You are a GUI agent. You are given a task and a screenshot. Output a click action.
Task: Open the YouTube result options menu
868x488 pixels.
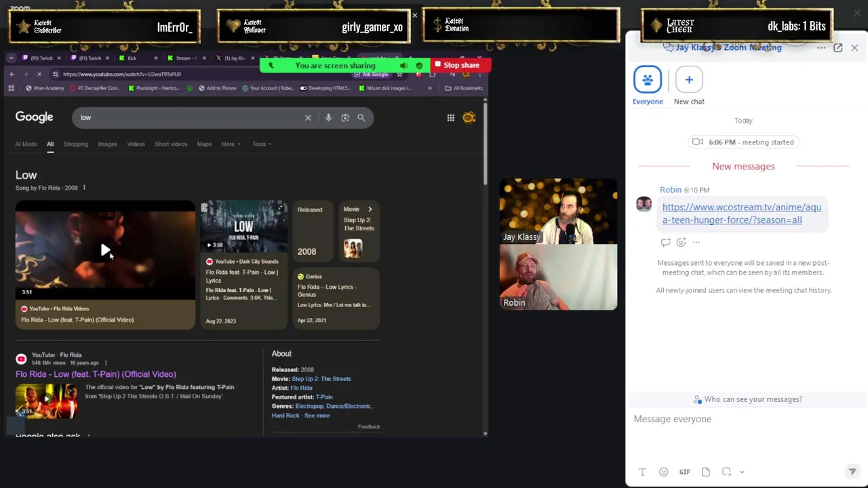coord(105,363)
